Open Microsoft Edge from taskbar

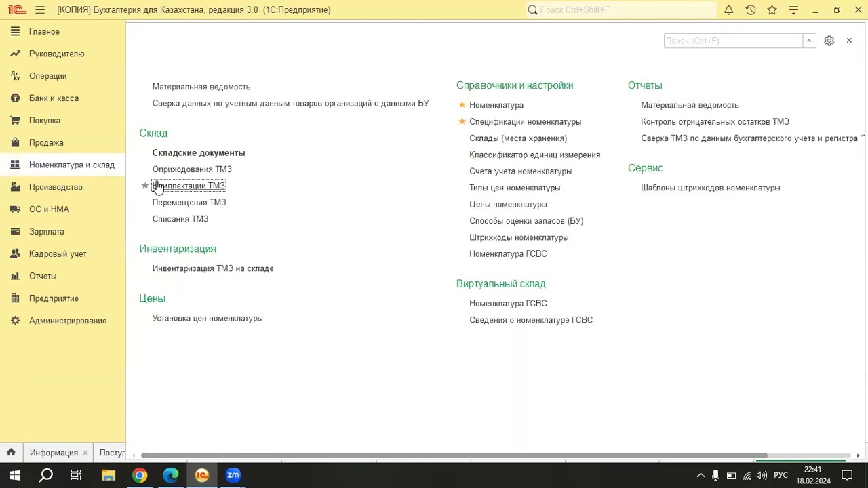[x=171, y=475]
